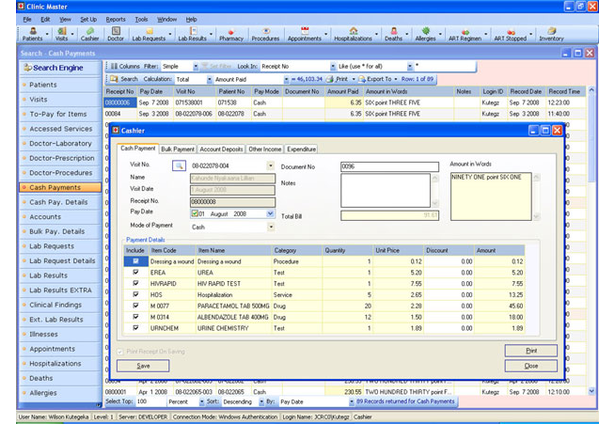Click the Amount in Words scrollbar
This screenshot has width=615, height=424.
pos(536,197)
